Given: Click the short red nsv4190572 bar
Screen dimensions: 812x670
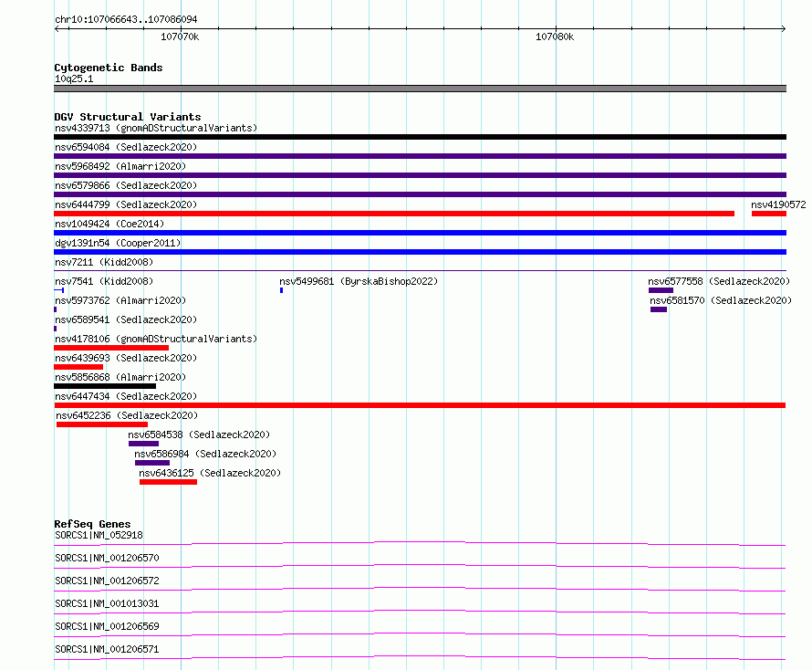Looking at the screenshot, I should pos(769,214).
